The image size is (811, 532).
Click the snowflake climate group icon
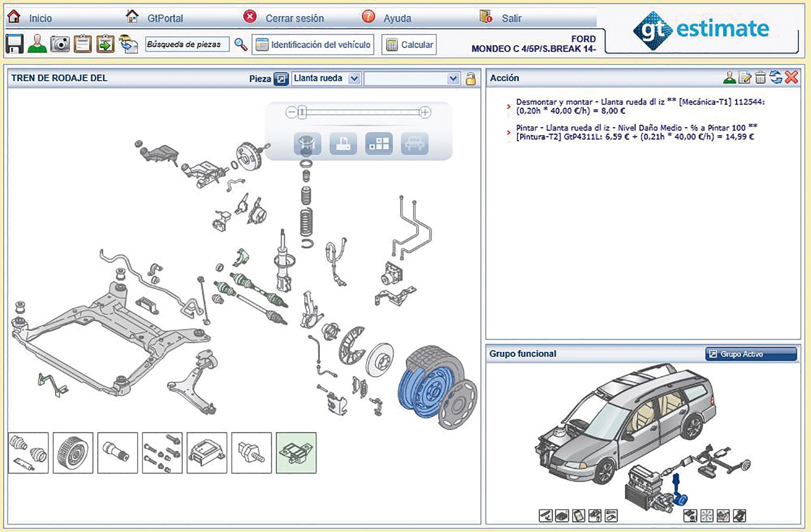tap(707, 516)
